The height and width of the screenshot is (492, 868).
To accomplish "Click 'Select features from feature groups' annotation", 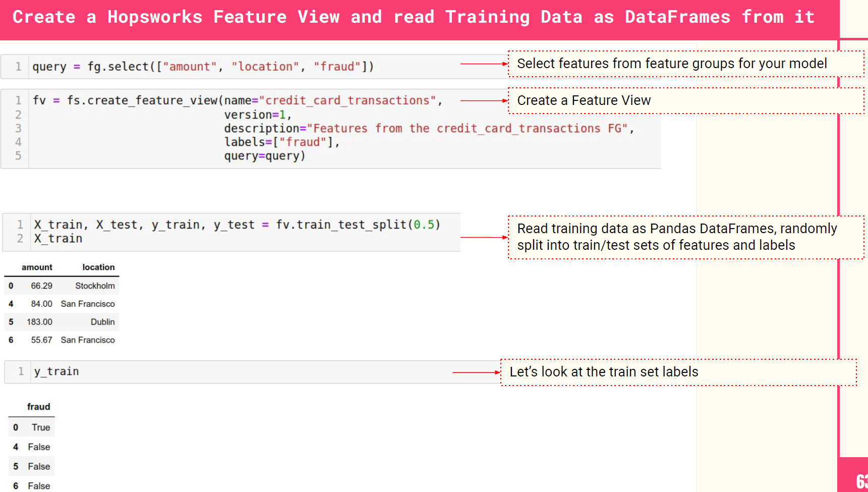I will pos(686,64).
